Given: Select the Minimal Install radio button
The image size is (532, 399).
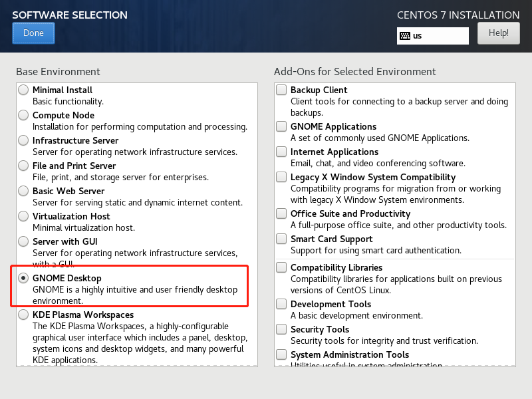Looking at the screenshot, I should pos(24,90).
